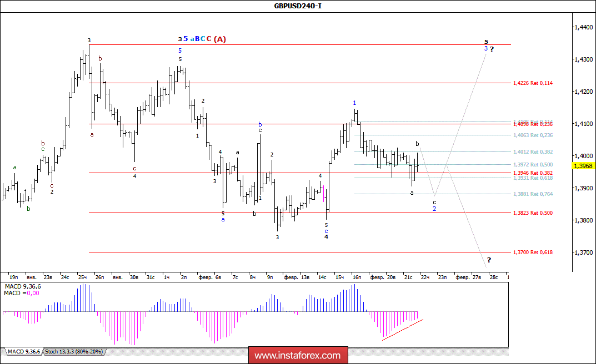596x364 pixels.
Task: Click the GBPUSD240-I chart title
Action: [x=298, y=6]
